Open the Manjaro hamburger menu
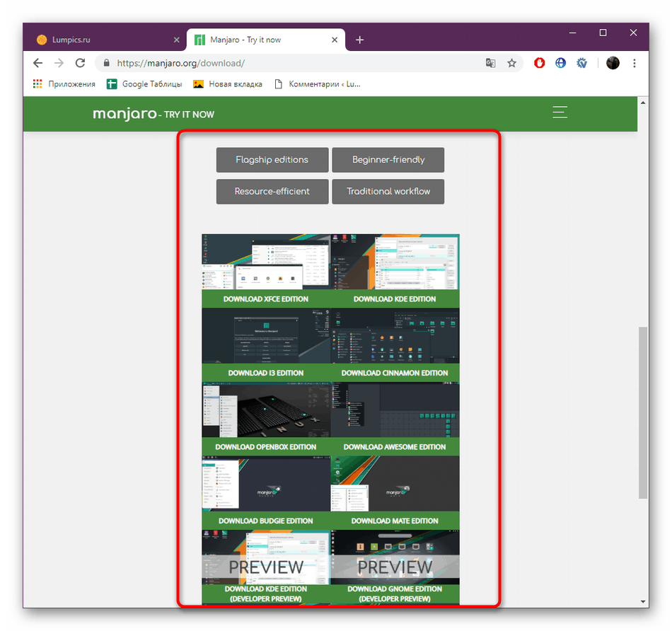The height and width of the screenshot is (631, 672). point(560,112)
